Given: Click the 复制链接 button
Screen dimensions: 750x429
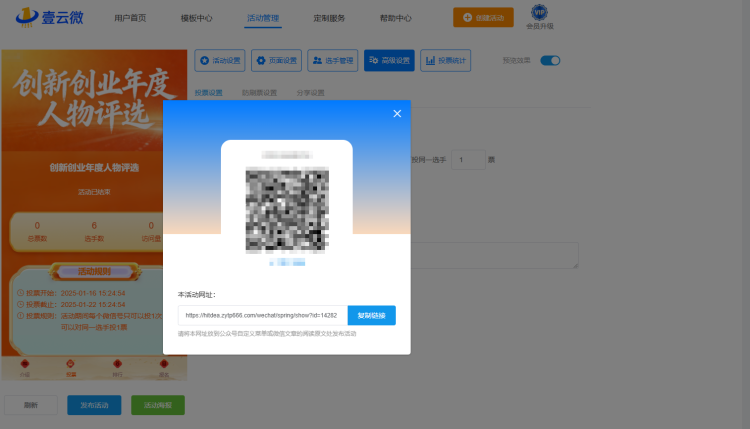Looking at the screenshot, I should [x=372, y=315].
